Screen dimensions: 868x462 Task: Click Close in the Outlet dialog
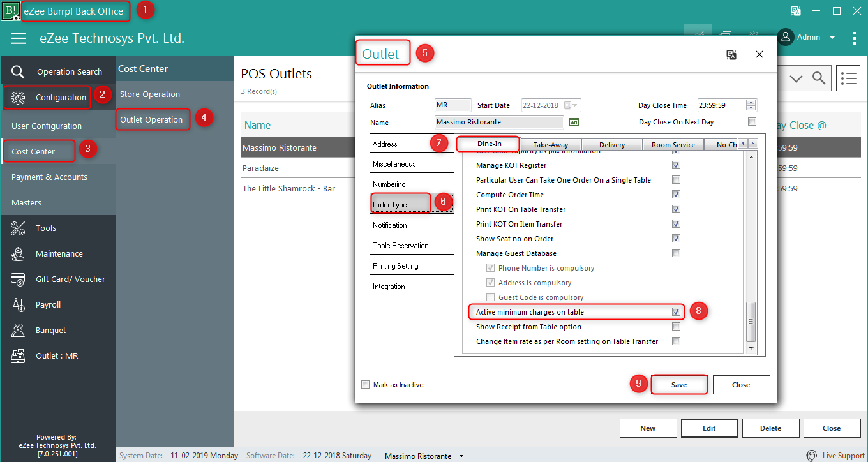click(x=741, y=385)
